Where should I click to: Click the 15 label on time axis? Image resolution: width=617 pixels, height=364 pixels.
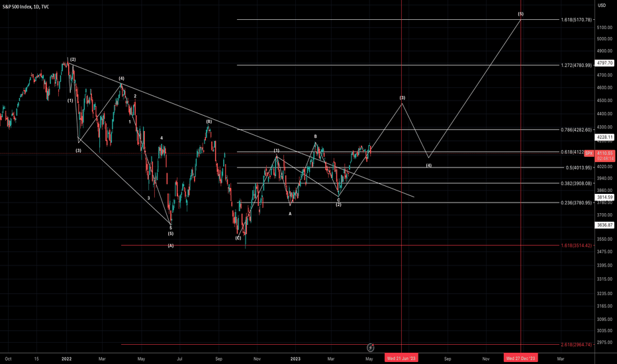pyautogui.click(x=36, y=359)
